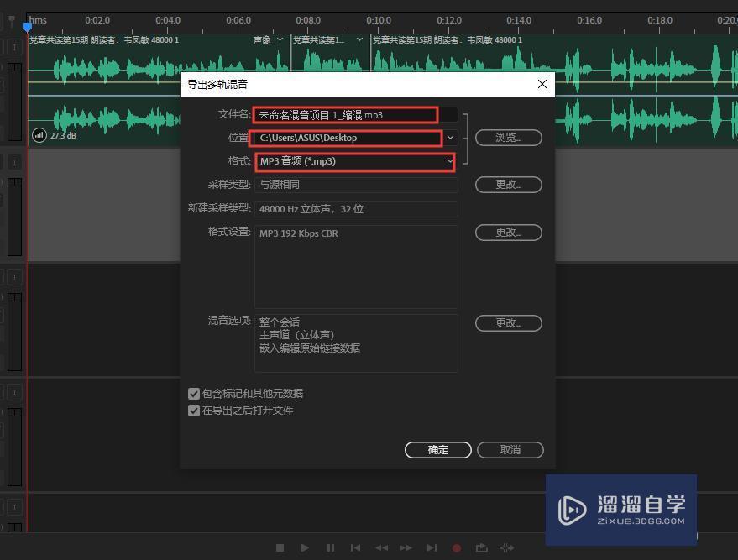Open the 格式 MP3 音频 dropdown
Viewport: 738px width, 560px height.
(x=450, y=161)
